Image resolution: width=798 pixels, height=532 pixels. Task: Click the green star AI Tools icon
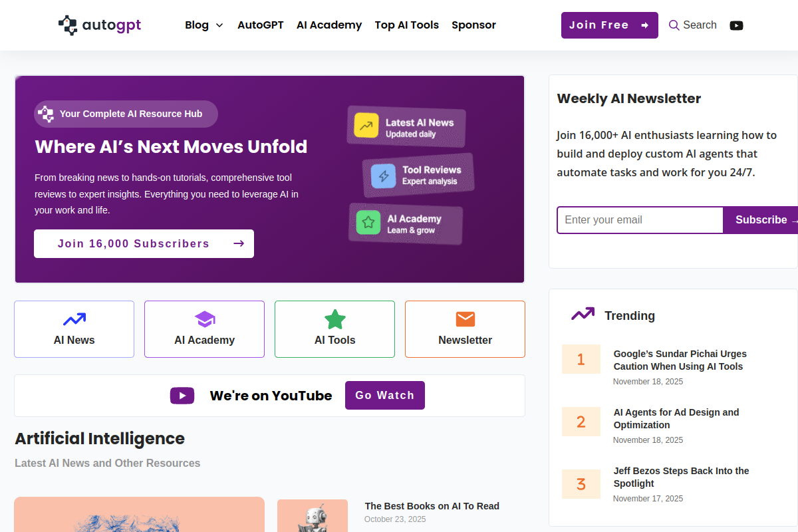(x=335, y=320)
